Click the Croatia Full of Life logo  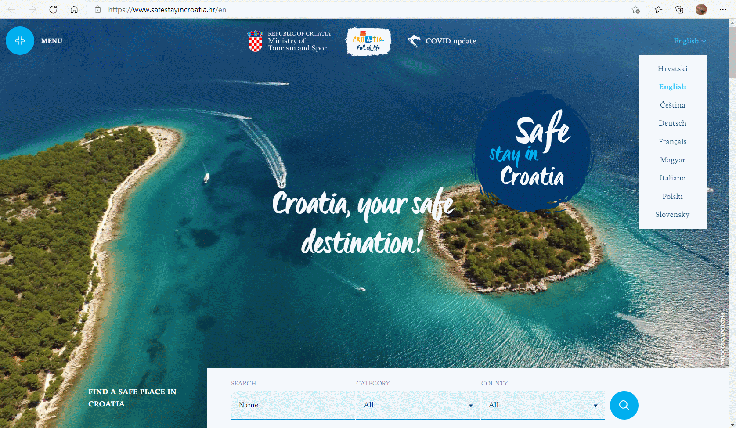tap(368, 41)
